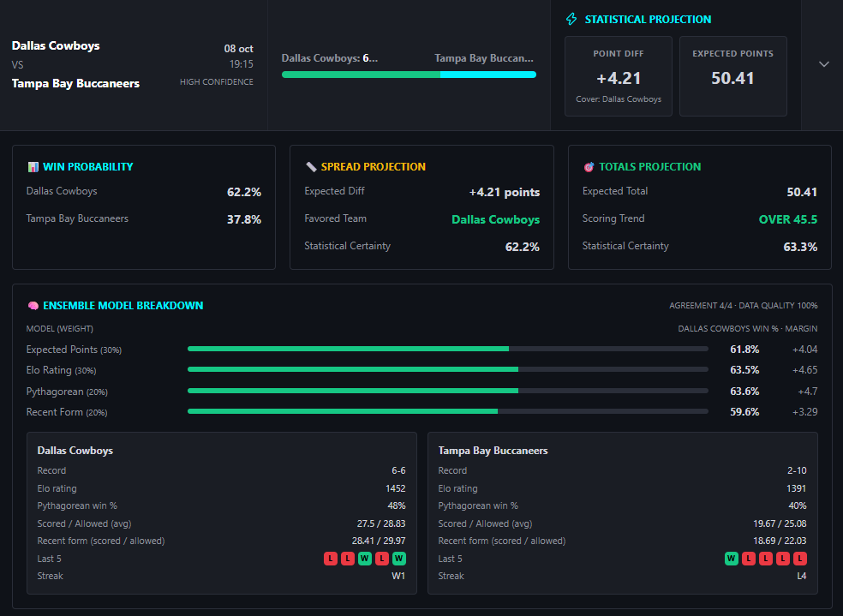The width and height of the screenshot is (843, 616).
Task: Click the lightning bolt Statistical Projection icon
Action: [x=571, y=20]
